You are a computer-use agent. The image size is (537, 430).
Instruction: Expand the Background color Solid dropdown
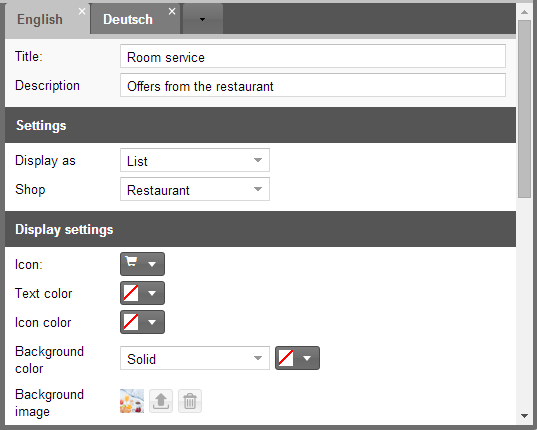pyautogui.click(x=195, y=358)
